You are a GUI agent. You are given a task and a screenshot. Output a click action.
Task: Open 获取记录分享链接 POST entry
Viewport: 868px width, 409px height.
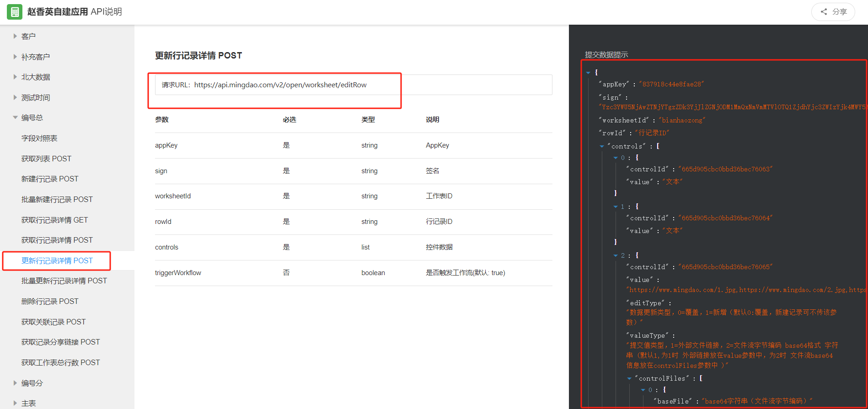tap(60, 342)
